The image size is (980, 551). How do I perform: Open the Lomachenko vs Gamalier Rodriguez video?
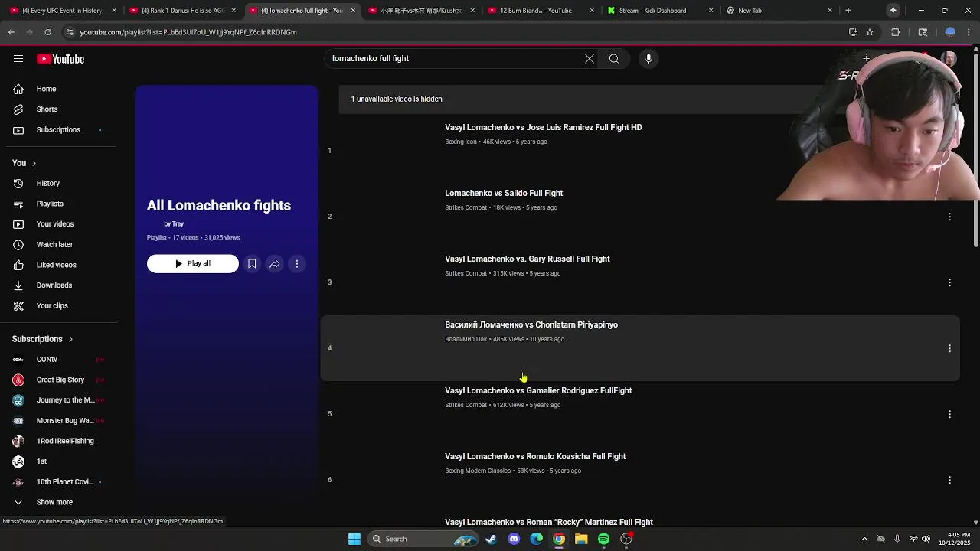(538, 391)
